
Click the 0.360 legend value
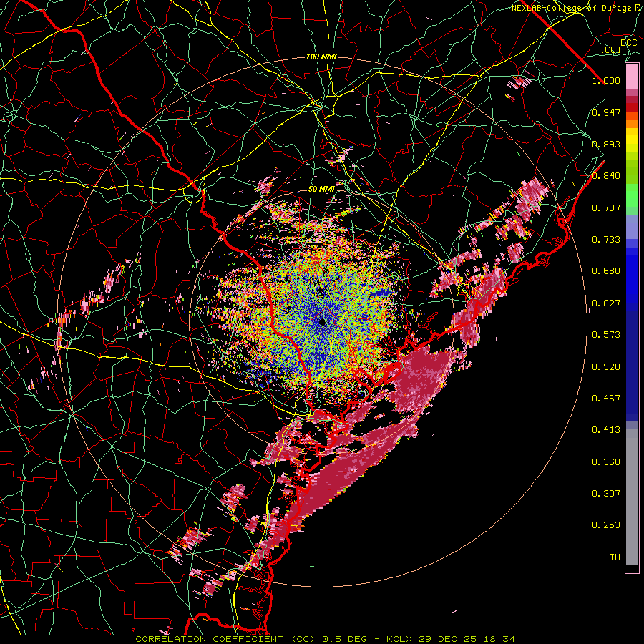pos(606,462)
